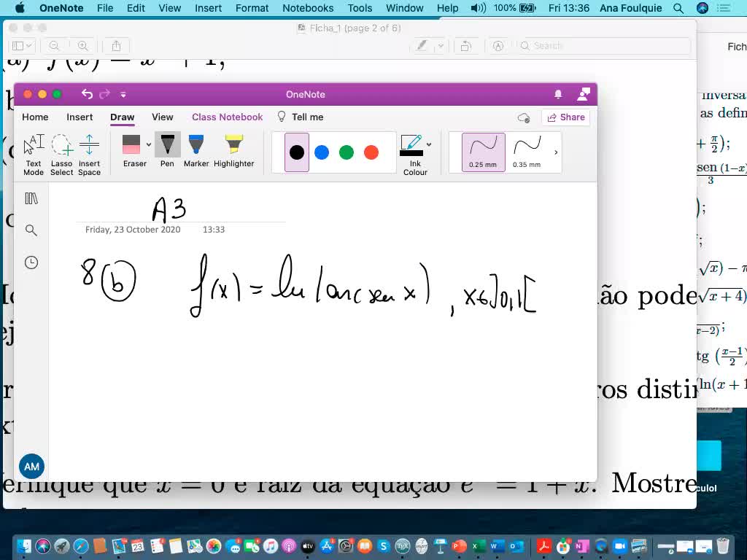Switch to the Draw ribbon tab
Image resolution: width=747 pixels, height=560 pixels.
(x=123, y=117)
